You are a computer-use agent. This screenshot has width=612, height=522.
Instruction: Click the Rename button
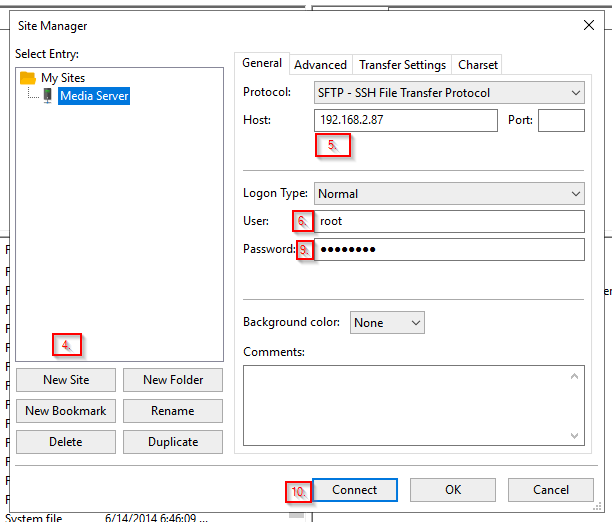point(173,411)
